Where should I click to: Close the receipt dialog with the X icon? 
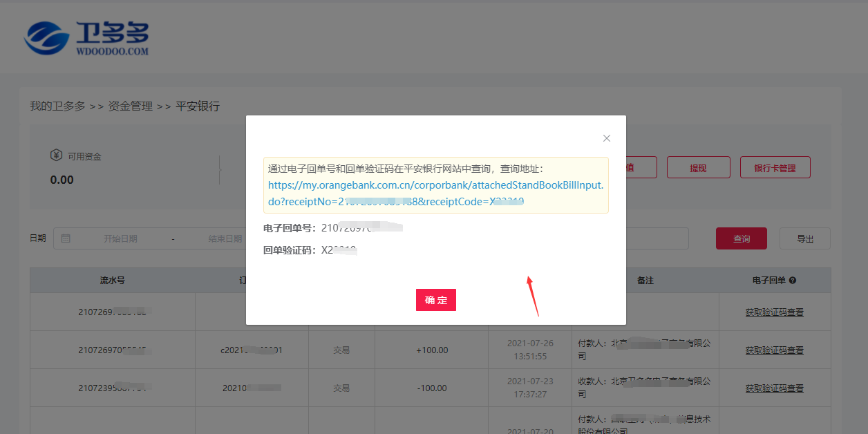pos(607,138)
